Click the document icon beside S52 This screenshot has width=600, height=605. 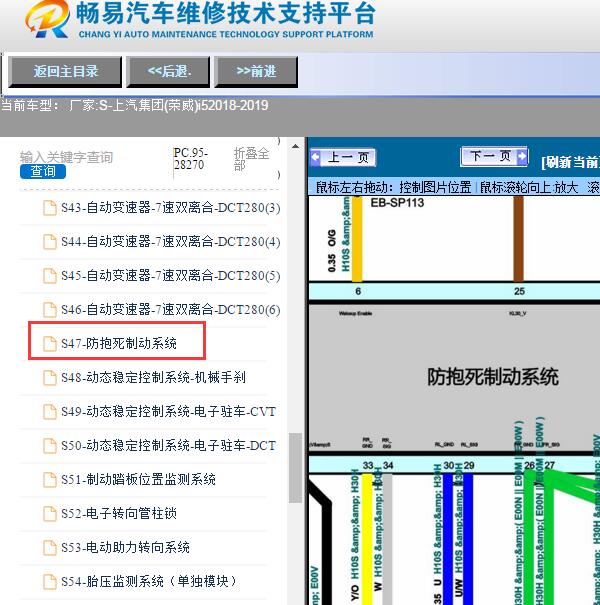(49, 514)
